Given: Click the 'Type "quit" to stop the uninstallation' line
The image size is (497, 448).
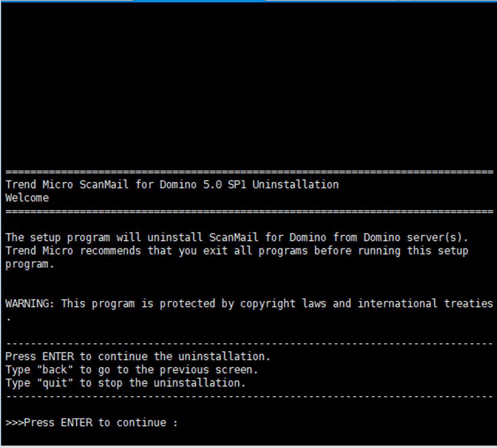Looking at the screenshot, I should [125, 383].
